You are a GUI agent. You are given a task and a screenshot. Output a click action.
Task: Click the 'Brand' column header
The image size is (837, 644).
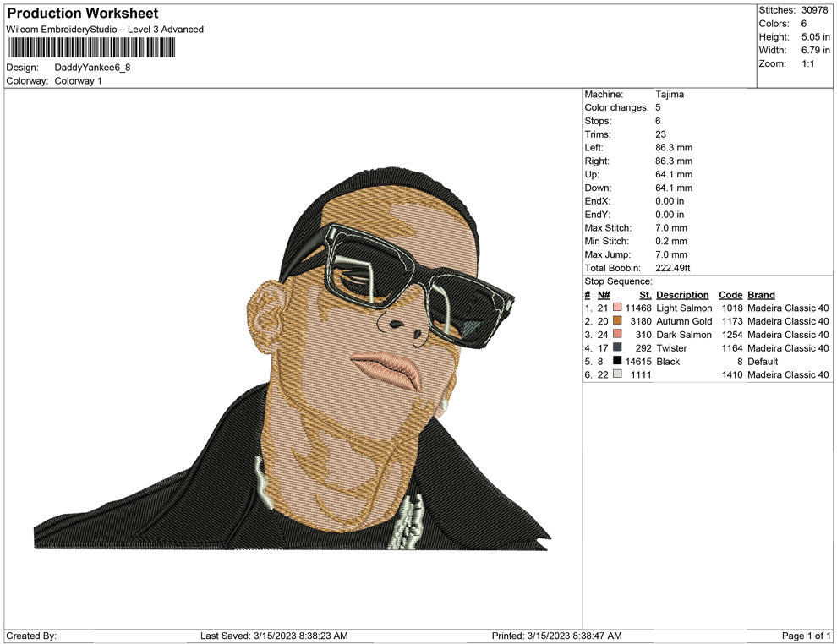[x=761, y=294]
